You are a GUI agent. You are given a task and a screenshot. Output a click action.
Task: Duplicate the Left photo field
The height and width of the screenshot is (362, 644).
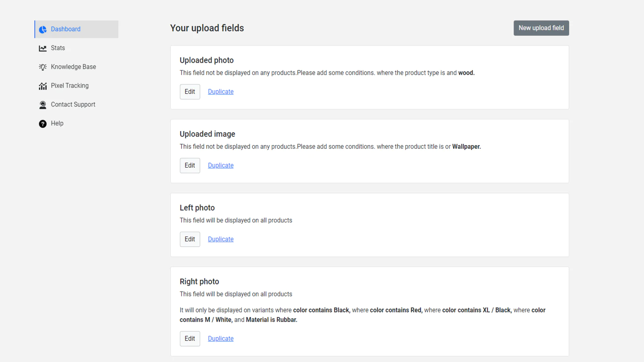coord(221,239)
